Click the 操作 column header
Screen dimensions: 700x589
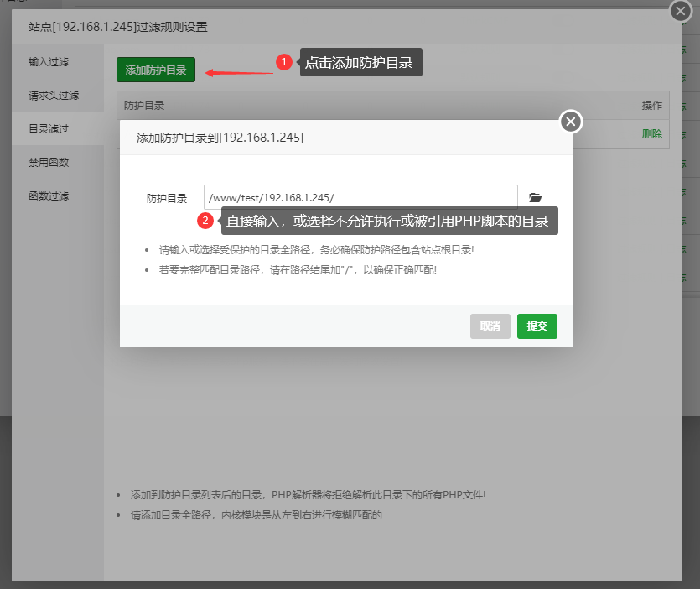[x=651, y=106]
